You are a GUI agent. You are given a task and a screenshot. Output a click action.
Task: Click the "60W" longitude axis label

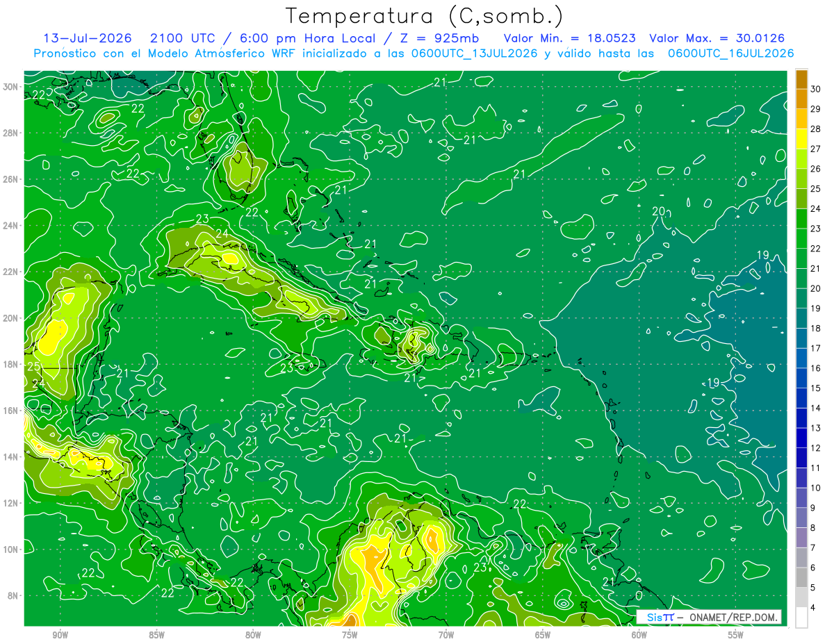(x=639, y=635)
